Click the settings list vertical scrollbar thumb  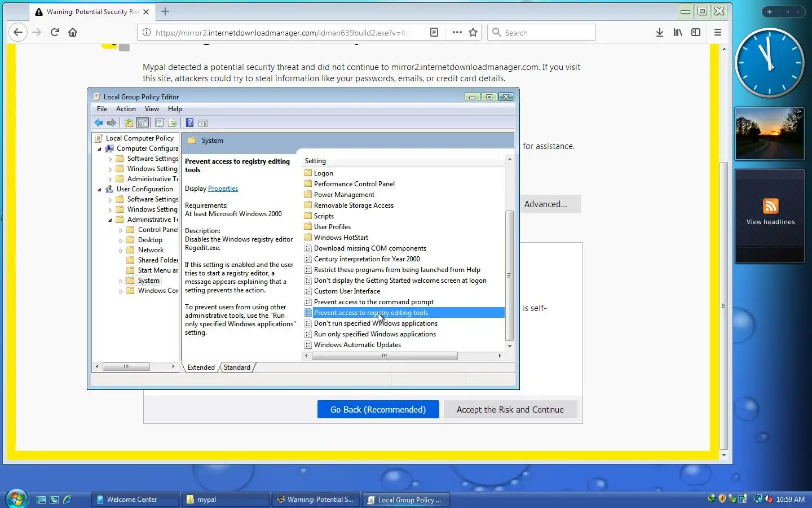point(509,275)
